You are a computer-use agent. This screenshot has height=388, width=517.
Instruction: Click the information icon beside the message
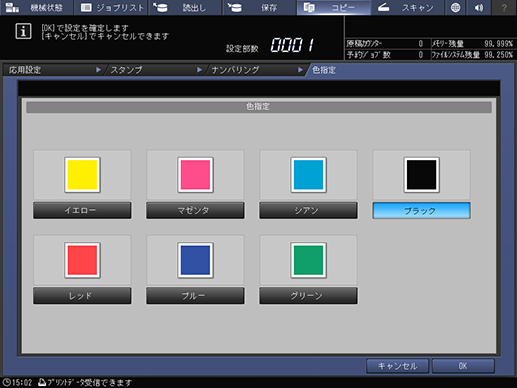pyautogui.click(x=23, y=31)
